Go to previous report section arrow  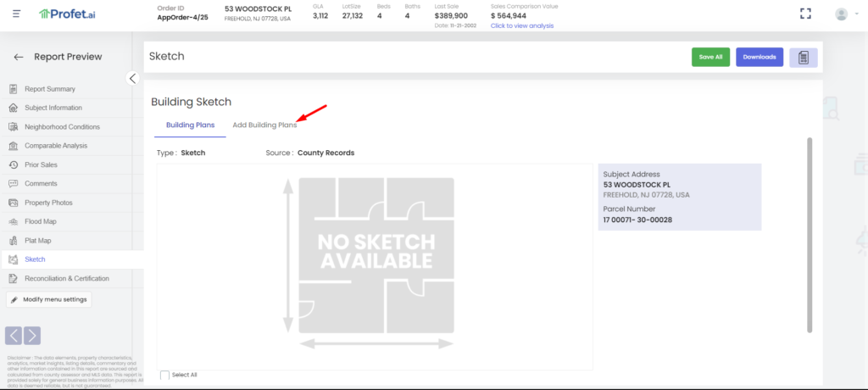pos(14,335)
